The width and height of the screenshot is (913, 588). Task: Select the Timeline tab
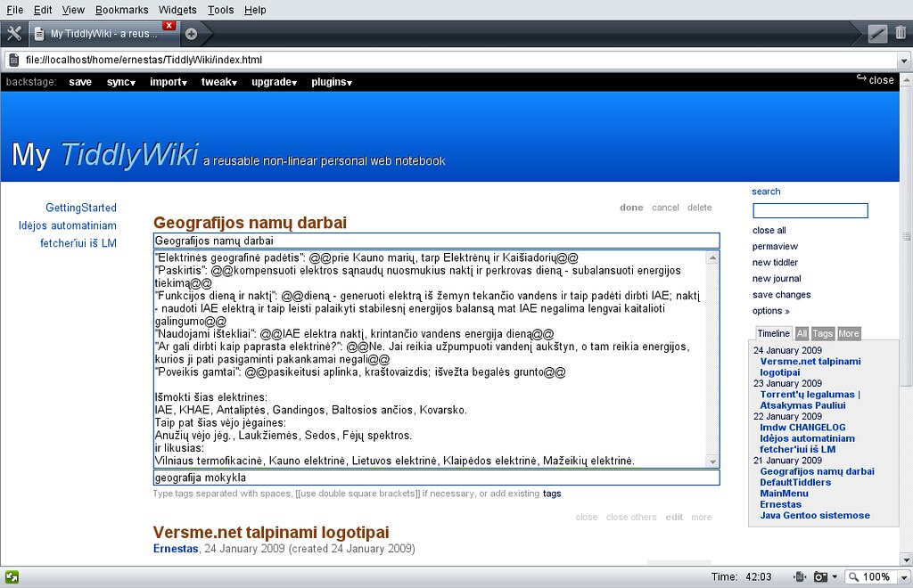773,333
